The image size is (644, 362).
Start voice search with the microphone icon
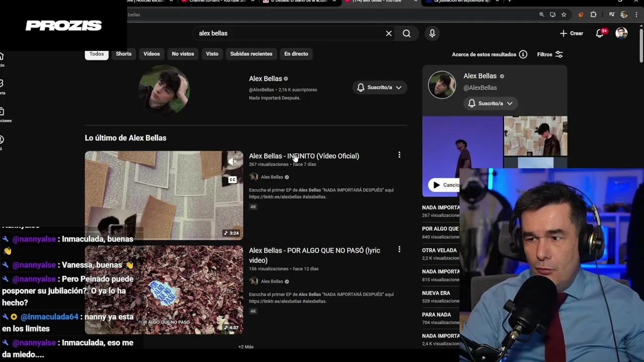coord(432,33)
